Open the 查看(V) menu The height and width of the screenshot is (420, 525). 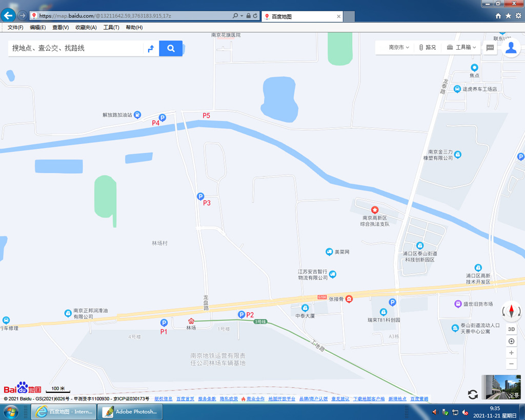tap(60, 28)
